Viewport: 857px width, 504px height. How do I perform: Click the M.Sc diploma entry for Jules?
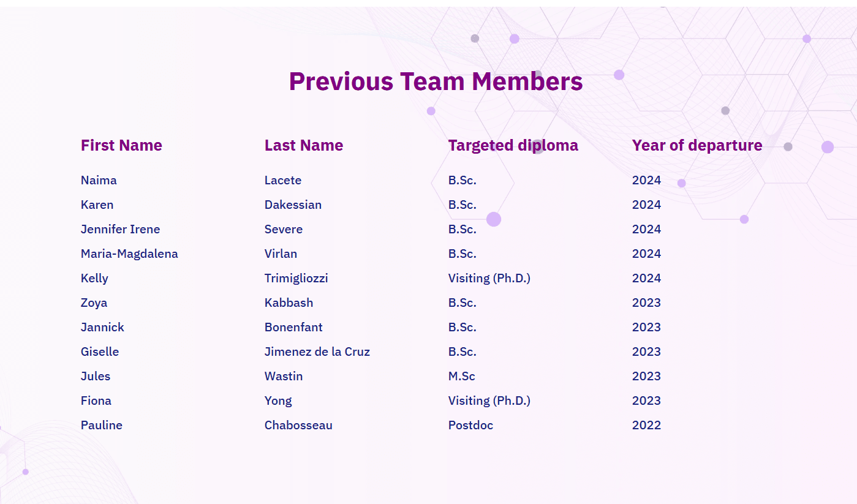click(462, 376)
